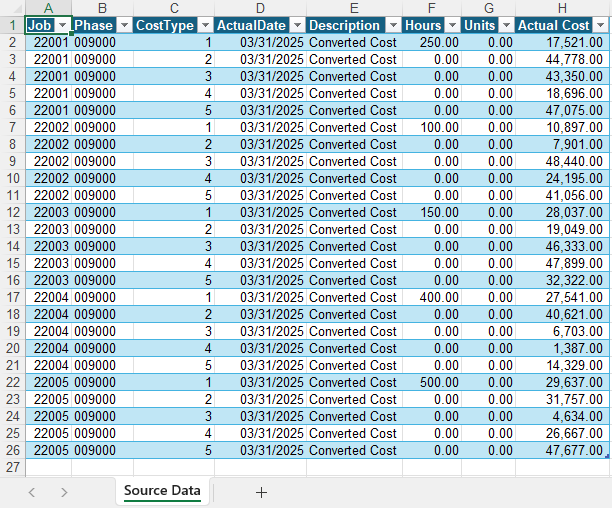This screenshot has height=508, width=612.
Task: Click cell with Actual Cost 10,897.00
Action: pyautogui.click(x=562, y=127)
